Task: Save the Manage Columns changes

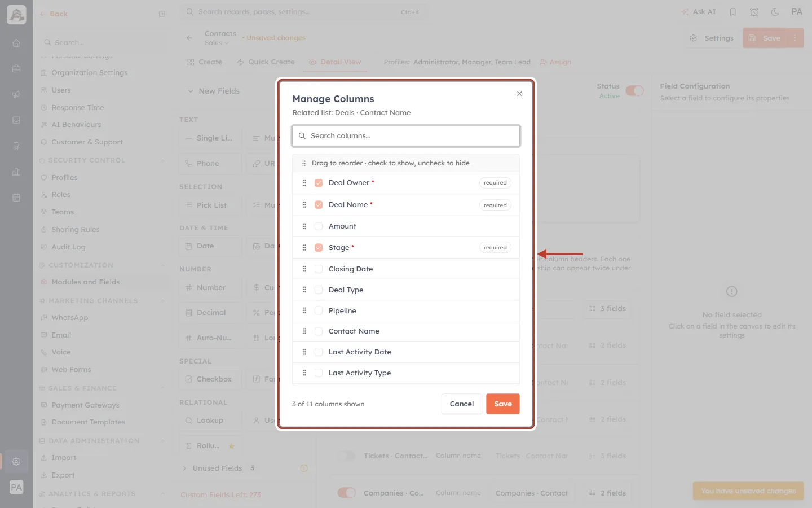Action: tap(503, 404)
